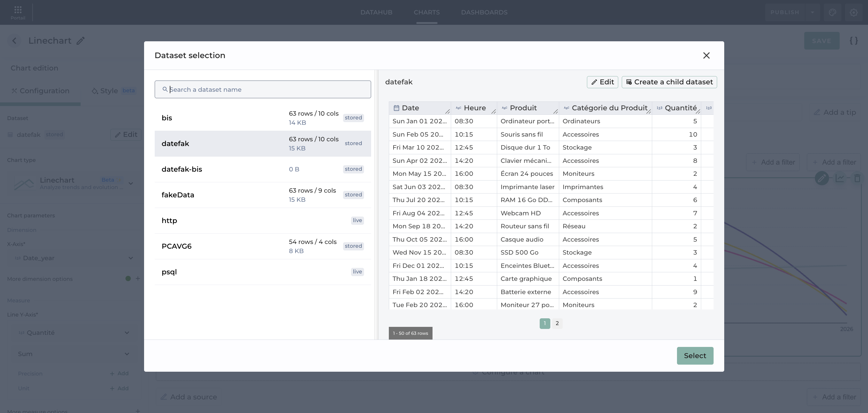Image resolution: width=868 pixels, height=413 pixels.
Task: Click the search magnifier icon
Action: 165,89
